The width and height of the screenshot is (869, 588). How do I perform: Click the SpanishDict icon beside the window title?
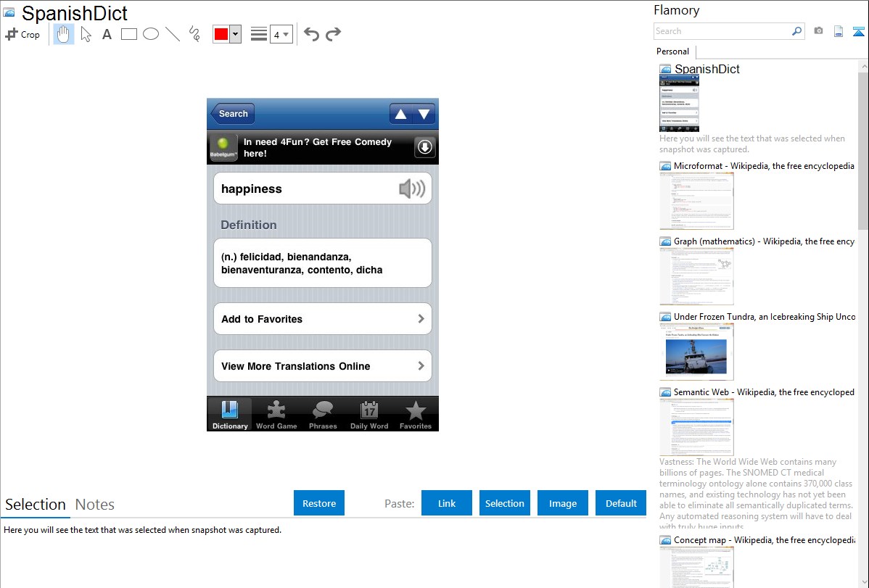(9, 12)
